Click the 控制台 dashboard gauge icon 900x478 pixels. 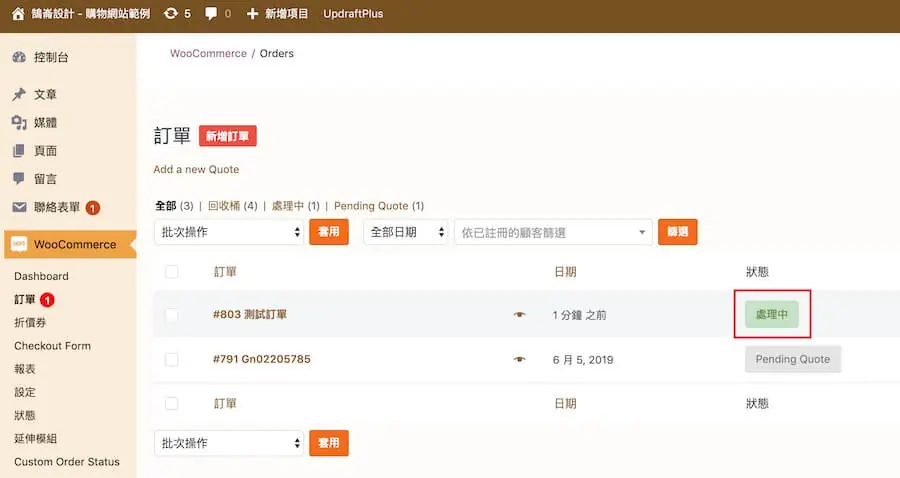click(19, 57)
